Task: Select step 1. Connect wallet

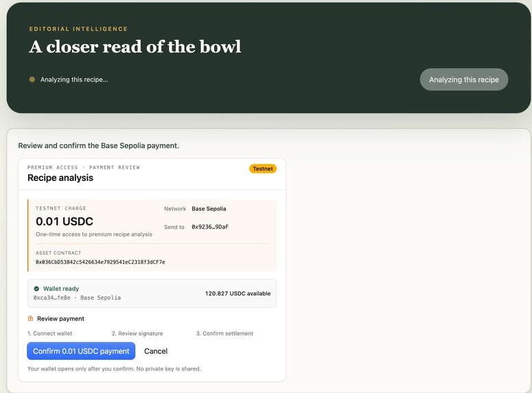Action: tap(50, 333)
